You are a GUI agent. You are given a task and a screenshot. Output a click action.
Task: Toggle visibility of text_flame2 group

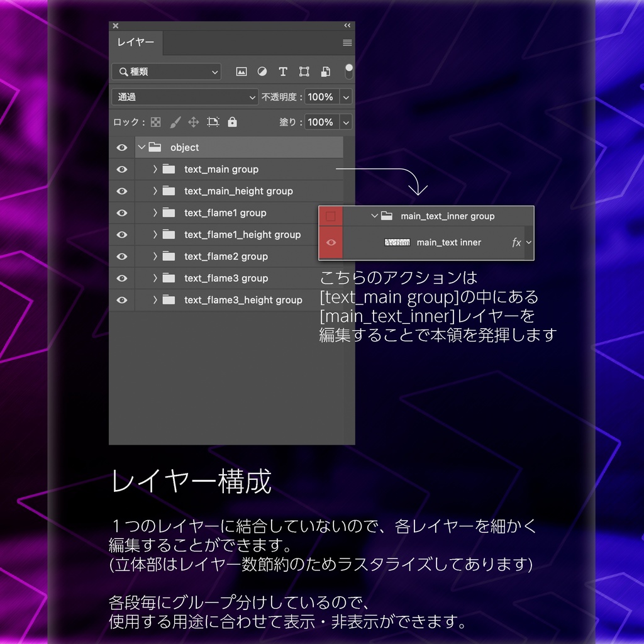121,256
